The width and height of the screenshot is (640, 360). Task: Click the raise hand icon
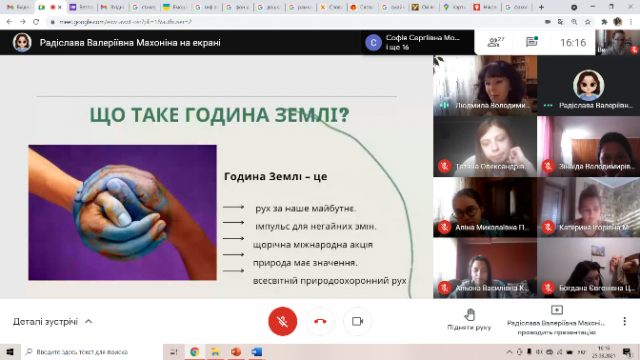(x=469, y=314)
